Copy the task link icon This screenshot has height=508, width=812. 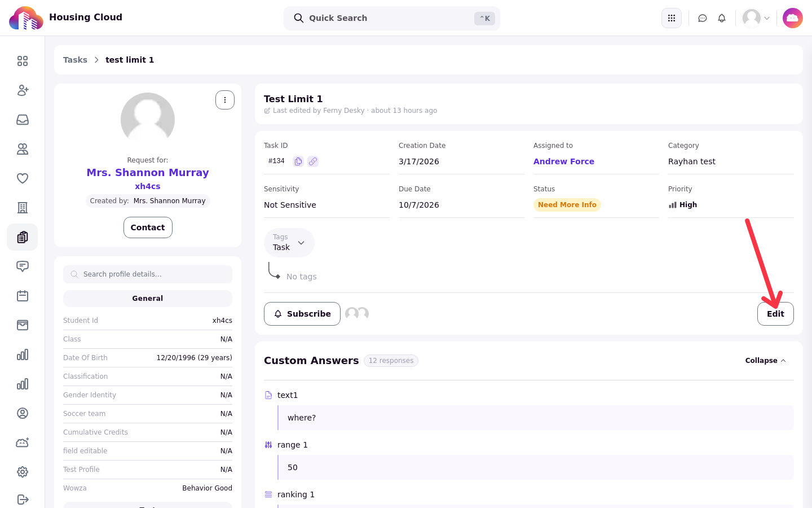pos(313,161)
